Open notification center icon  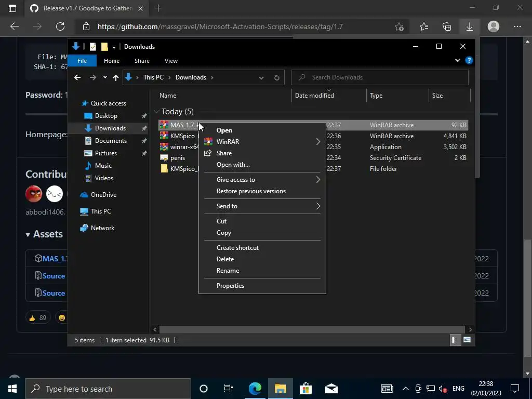tap(515, 389)
